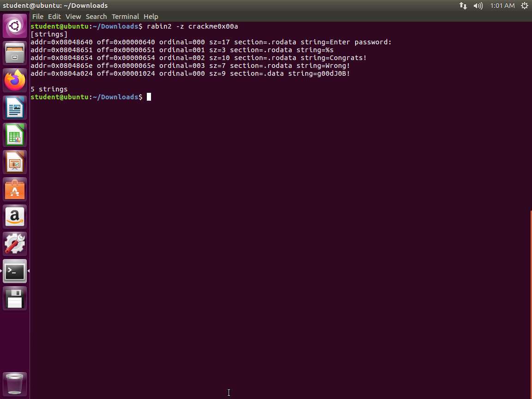Expand the sound volume indicator menu
This screenshot has height=399, width=532.
(478, 6)
